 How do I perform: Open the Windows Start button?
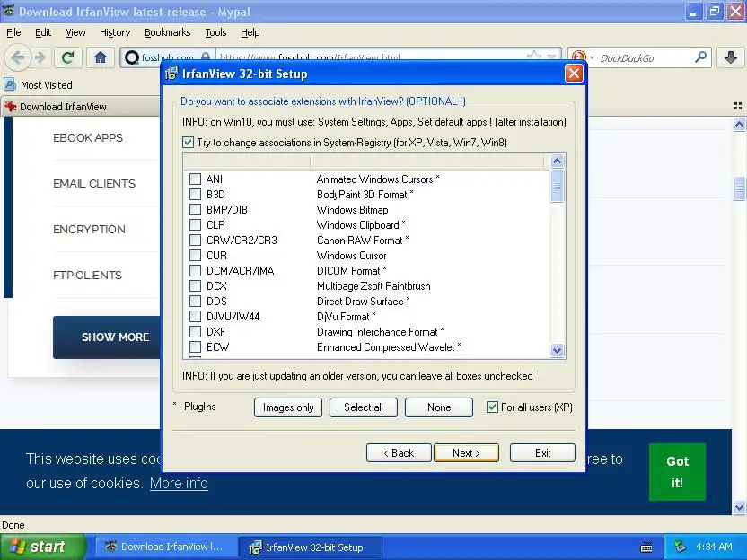point(43,547)
